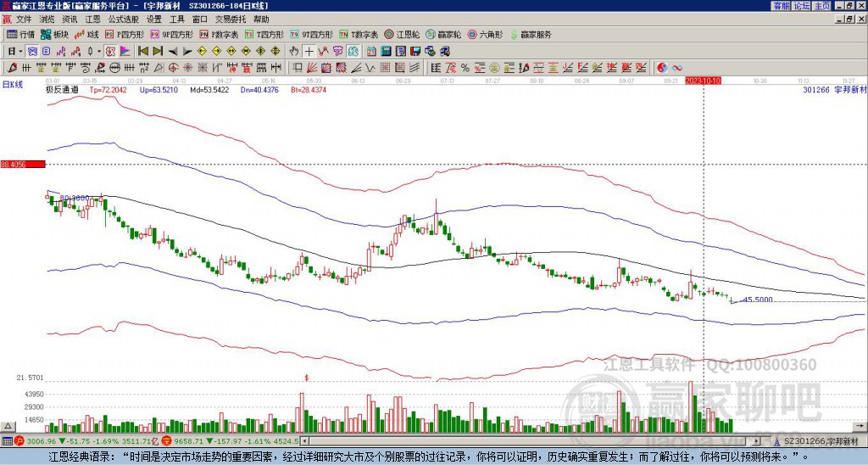Image resolution: width=868 pixels, height=465 pixels.
Task: Toggle the 权 adjustment button
Action: coord(110,52)
